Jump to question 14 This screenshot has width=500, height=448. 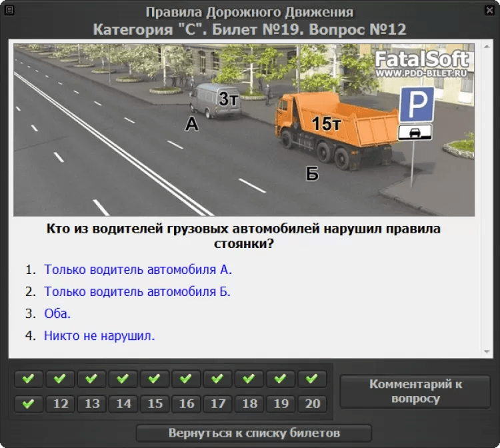click(123, 403)
